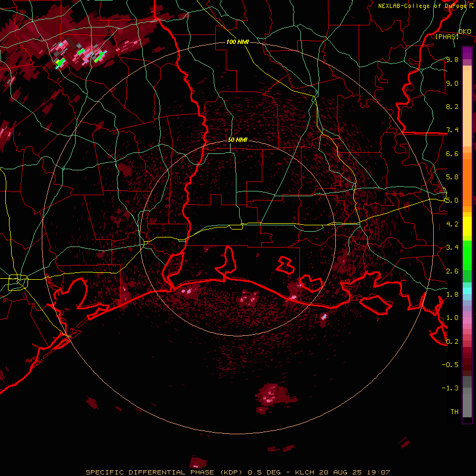Screen dimensions: 476x476
Task: Click the DKD label above the legend
Action: click(x=464, y=32)
